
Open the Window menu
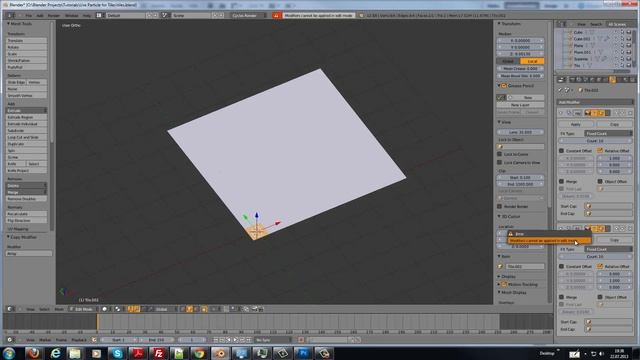(71, 16)
